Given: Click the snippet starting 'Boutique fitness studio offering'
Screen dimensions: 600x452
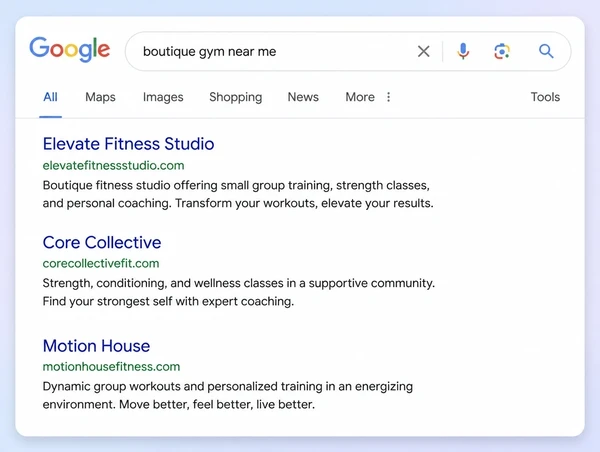Looking at the screenshot, I should 238,194.
